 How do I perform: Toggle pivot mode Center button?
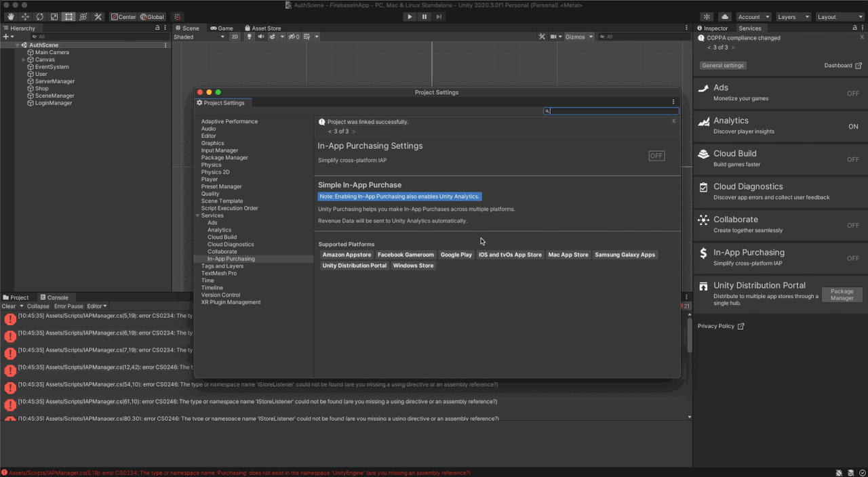(x=123, y=17)
